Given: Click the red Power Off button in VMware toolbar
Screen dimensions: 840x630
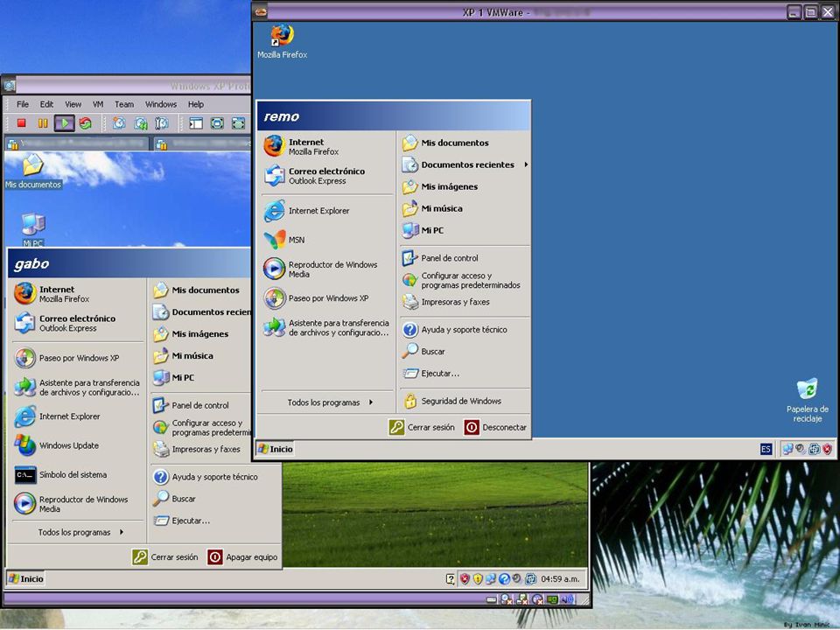Looking at the screenshot, I should pyautogui.click(x=21, y=123).
